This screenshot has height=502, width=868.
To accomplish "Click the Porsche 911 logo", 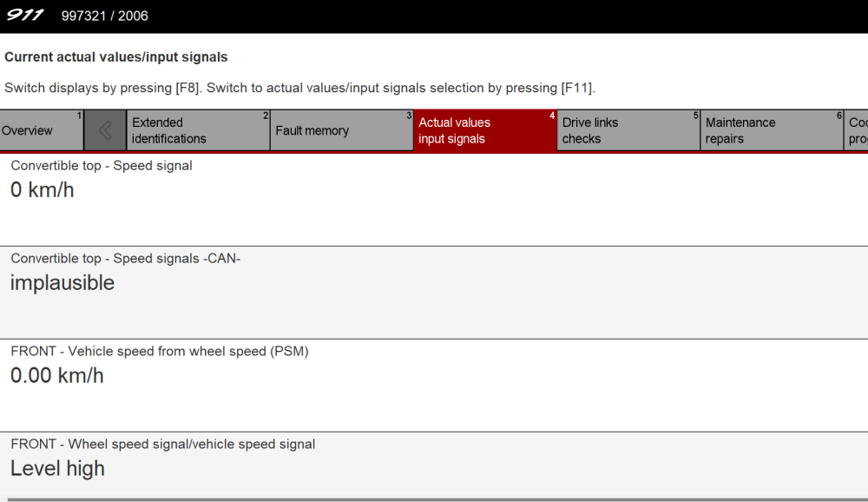I will (25, 16).
